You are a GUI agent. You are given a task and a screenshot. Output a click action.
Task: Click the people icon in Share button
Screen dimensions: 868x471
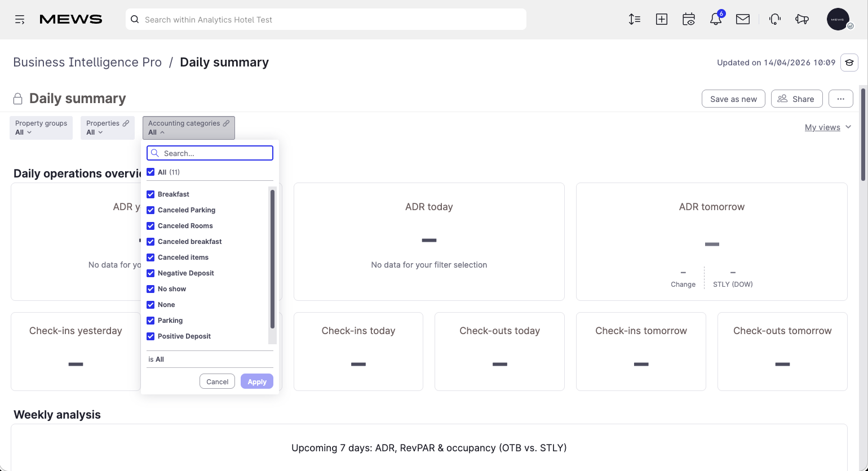(782, 99)
